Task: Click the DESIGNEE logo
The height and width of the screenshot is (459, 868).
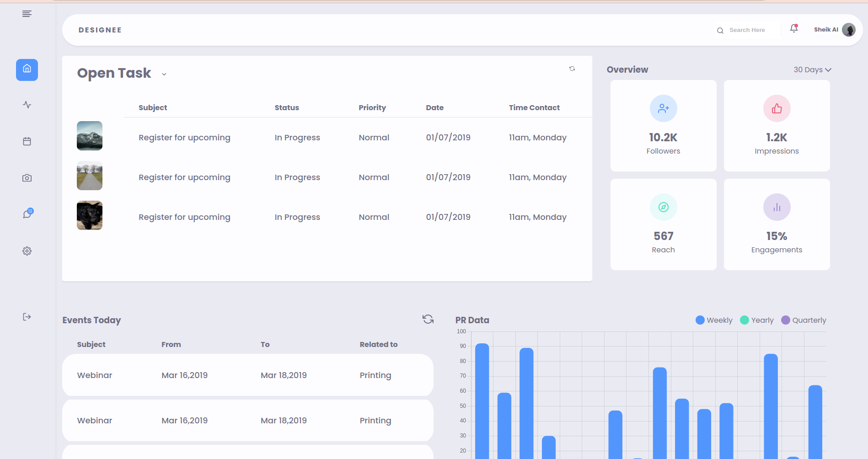Action: point(100,30)
